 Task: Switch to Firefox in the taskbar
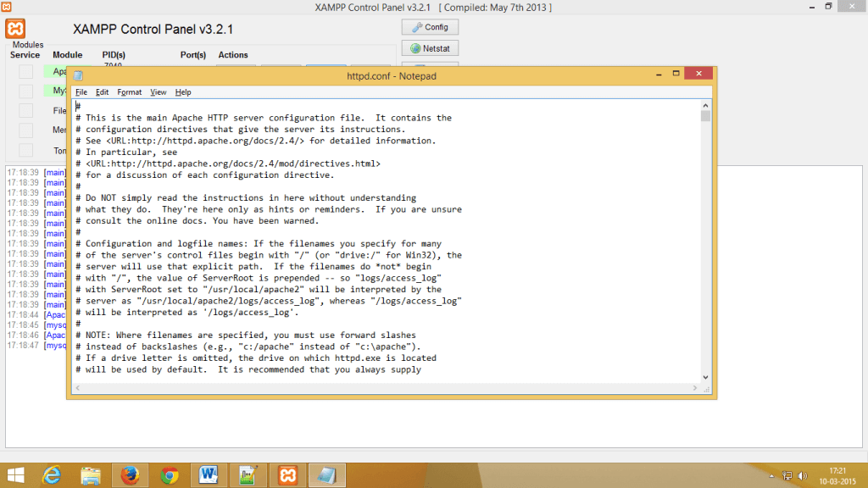130,475
